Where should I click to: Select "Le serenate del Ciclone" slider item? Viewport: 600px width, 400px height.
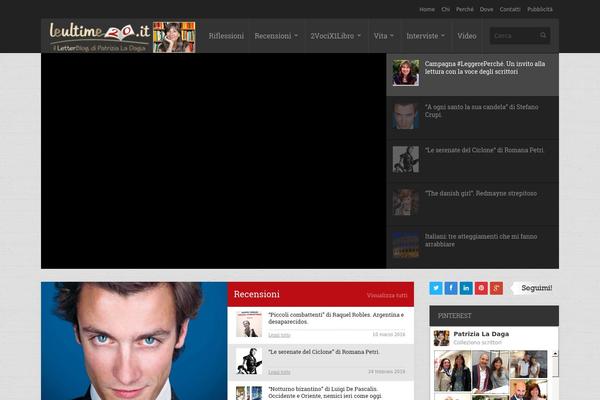[473, 161]
